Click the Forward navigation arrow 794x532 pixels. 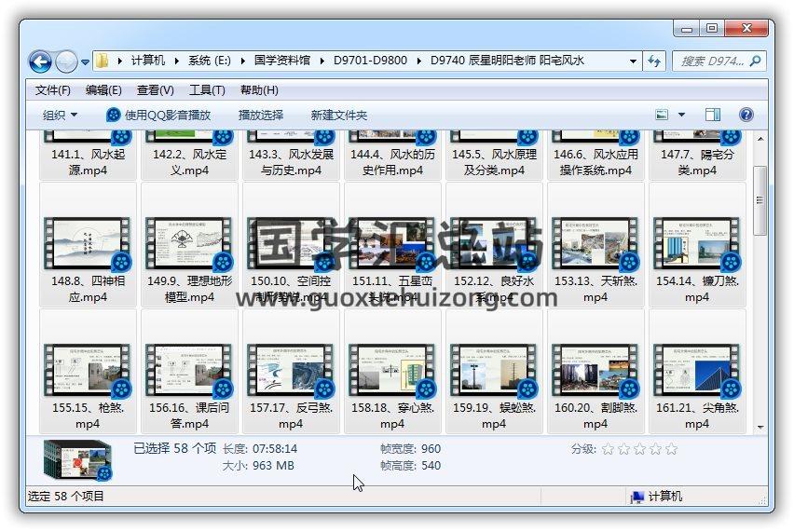(x=66, y=61)
